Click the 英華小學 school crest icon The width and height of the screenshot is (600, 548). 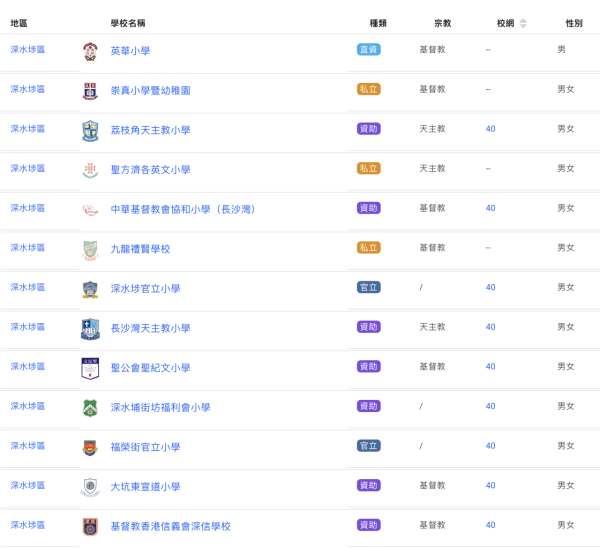pos(90,52)
